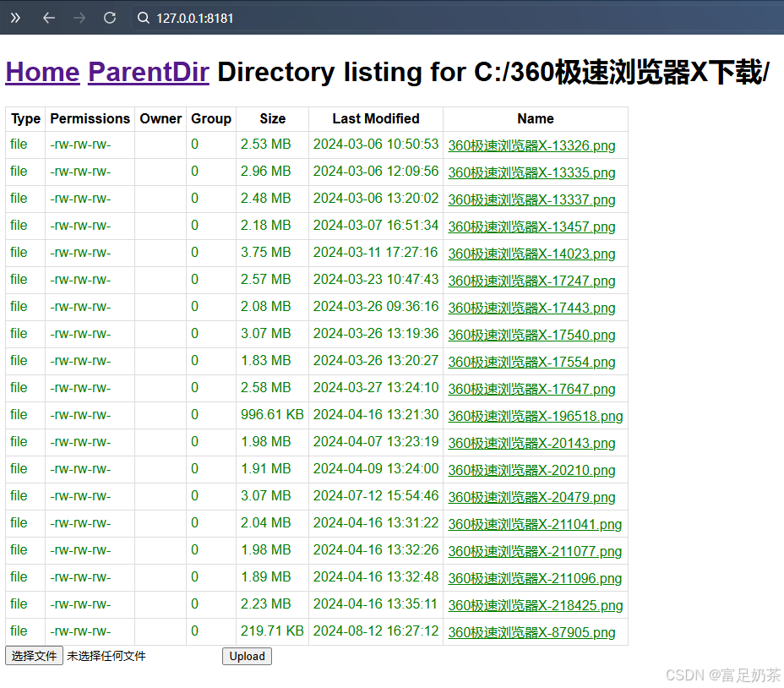Open file 360极速浏览器X-17554.png
This screenshot has height=688, width=784.
531,362
